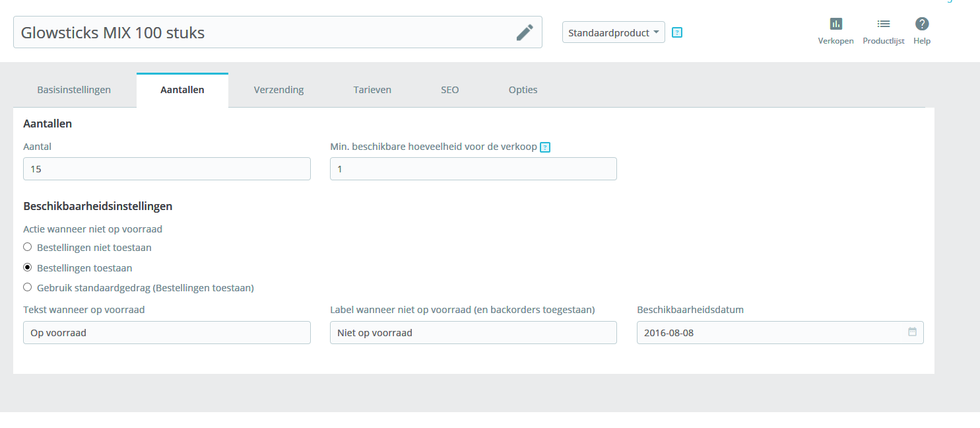This screenshot has height=428, width=980.
Task: Open the Opties tab
Action: click(523, 90)
